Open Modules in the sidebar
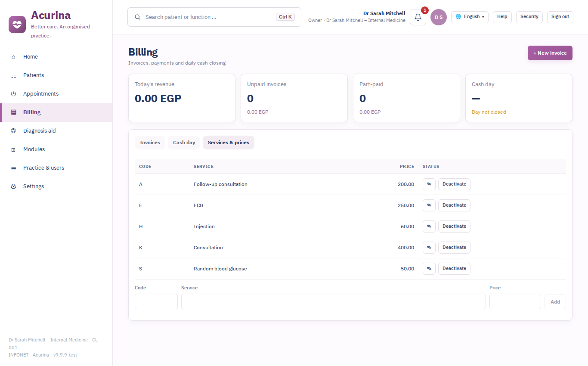The width and height of the screenshot is (588, 366). (x=56, y=149)
